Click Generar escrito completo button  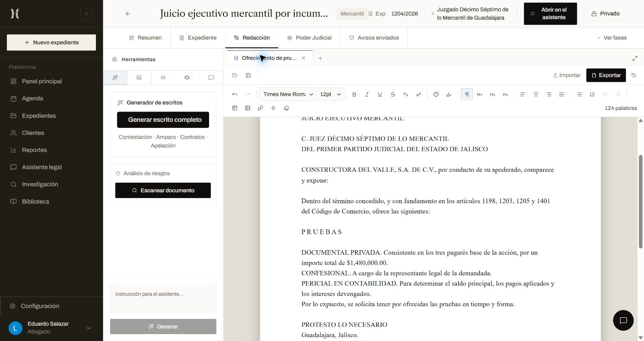point(163,120)
